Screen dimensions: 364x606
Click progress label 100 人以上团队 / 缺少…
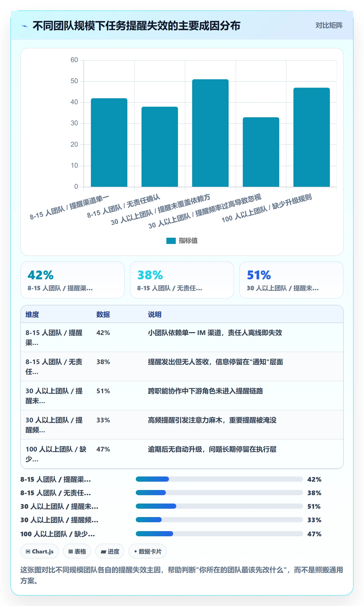(57, 534)
